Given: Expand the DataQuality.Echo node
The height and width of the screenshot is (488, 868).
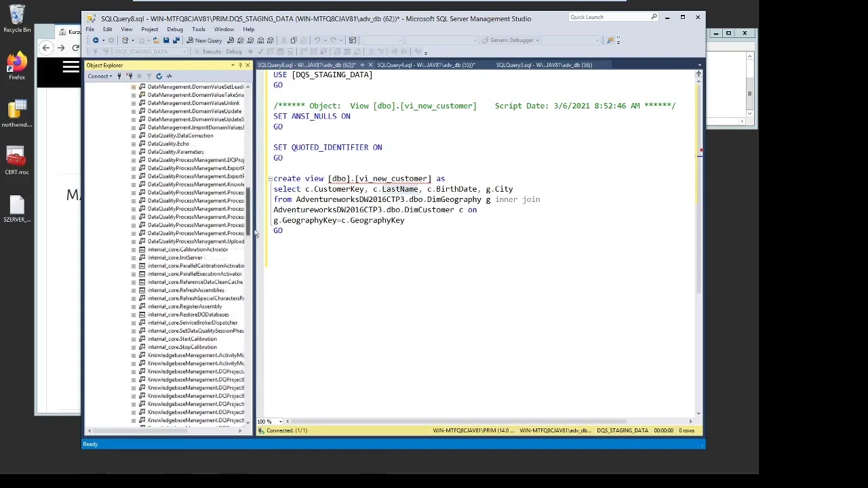Looking at the screenshot, I should click(134, 144).
